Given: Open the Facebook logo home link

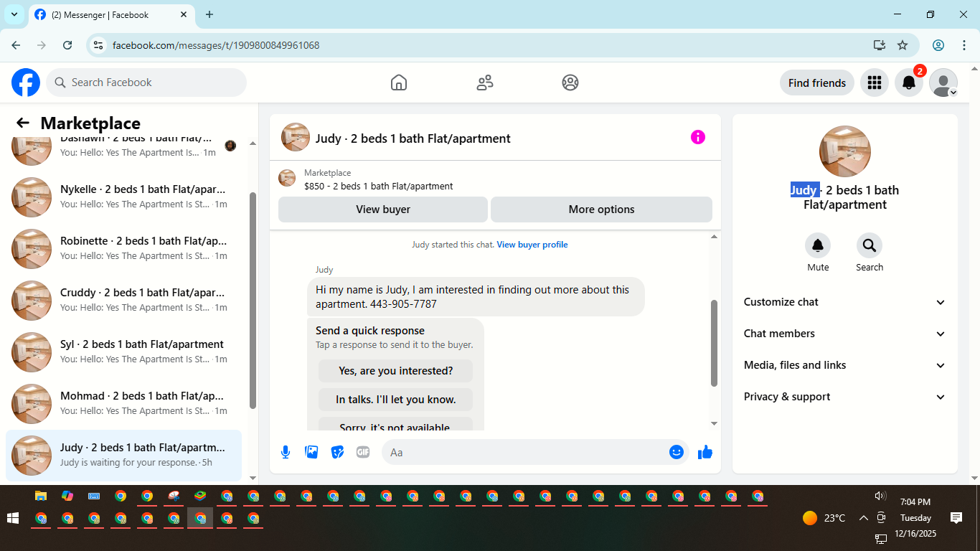Looking at the screenshot, I should [x=26, y=83].
